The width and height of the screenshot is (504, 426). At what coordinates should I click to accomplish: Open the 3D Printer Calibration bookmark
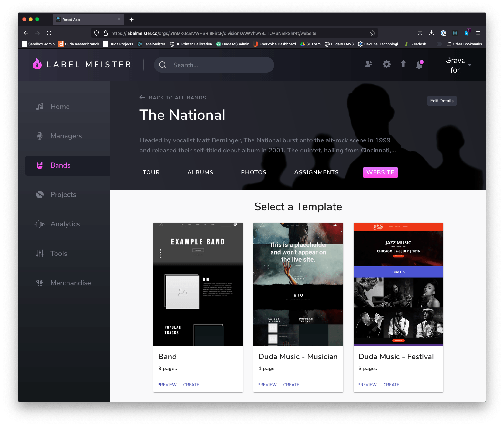(191, 44)
